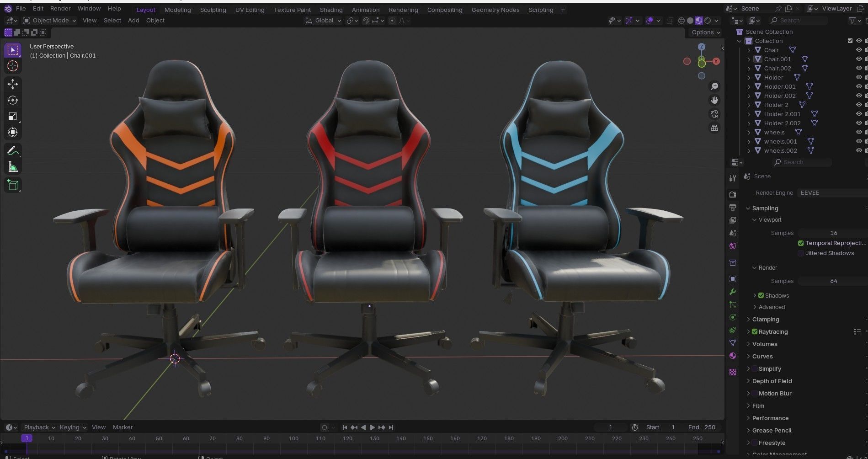The image size is (868, 459).
Task: Open the Scene properties tab
Action: [x=733, y=233]
